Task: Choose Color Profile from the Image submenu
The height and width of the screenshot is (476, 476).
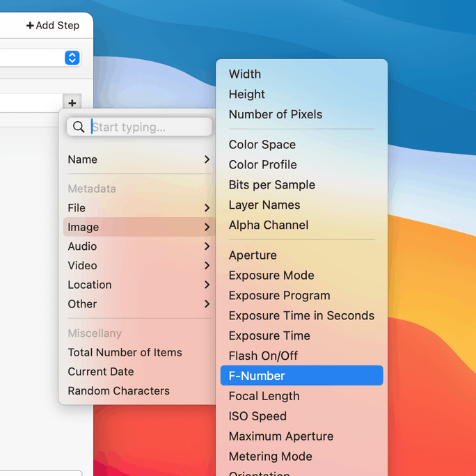Action: click(x=262, y=165)
